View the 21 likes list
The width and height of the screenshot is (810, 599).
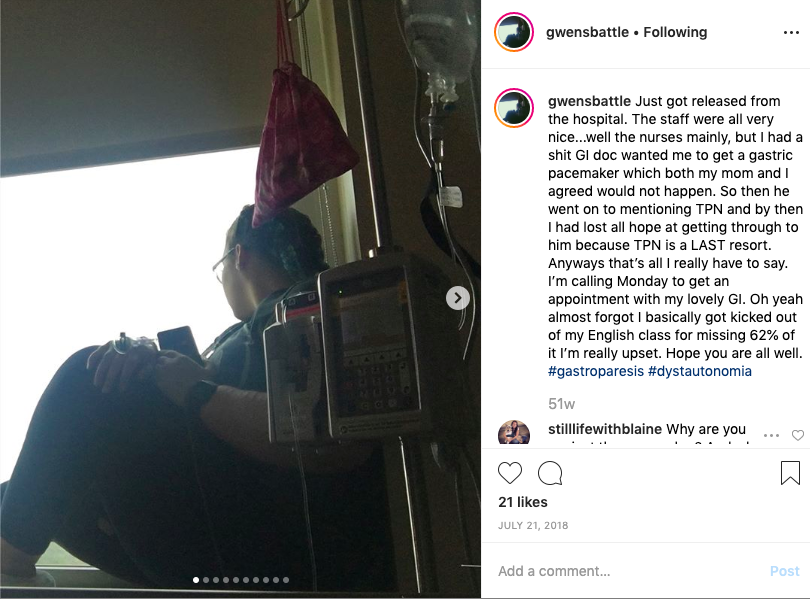[x=523, y=502]
